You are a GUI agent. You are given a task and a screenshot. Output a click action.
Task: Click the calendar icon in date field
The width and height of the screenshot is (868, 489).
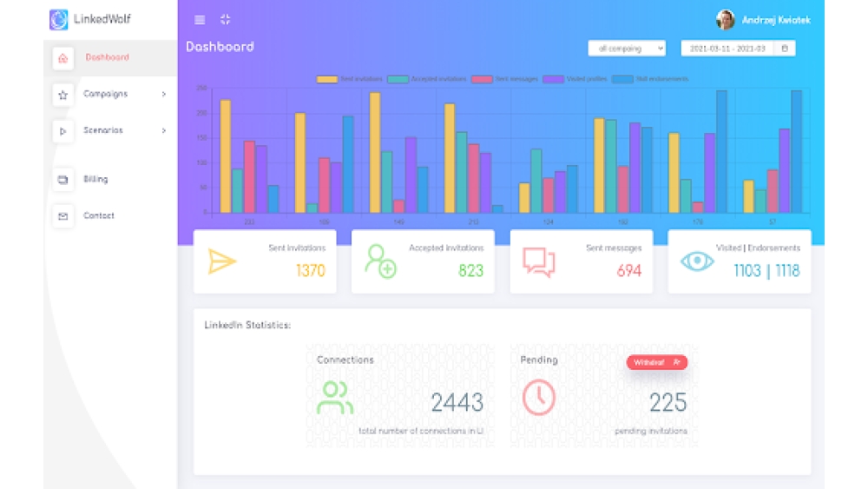785,49
